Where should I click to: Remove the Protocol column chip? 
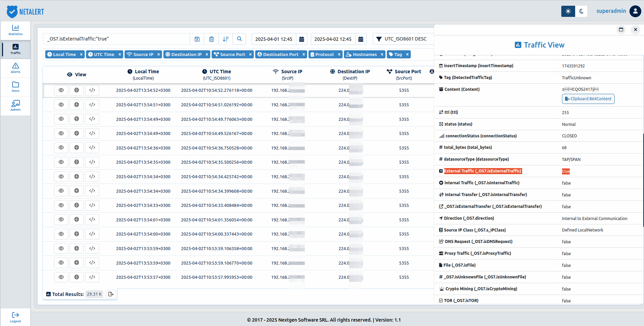click(x=339, y=54)
